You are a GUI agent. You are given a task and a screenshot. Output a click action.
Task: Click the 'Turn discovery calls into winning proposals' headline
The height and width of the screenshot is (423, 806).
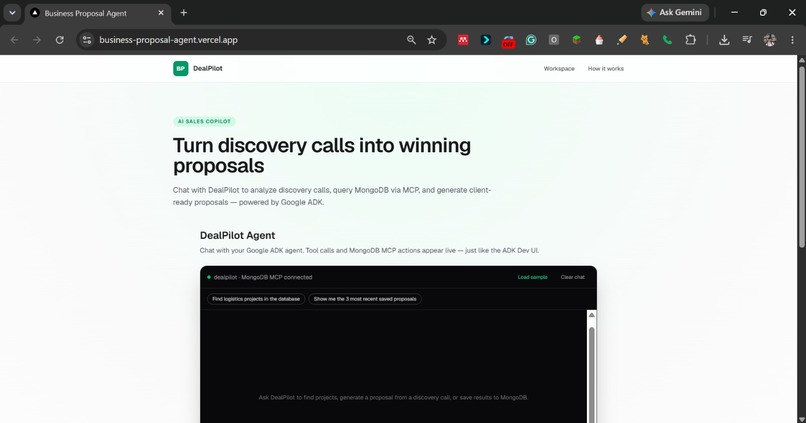coord(322,155)
